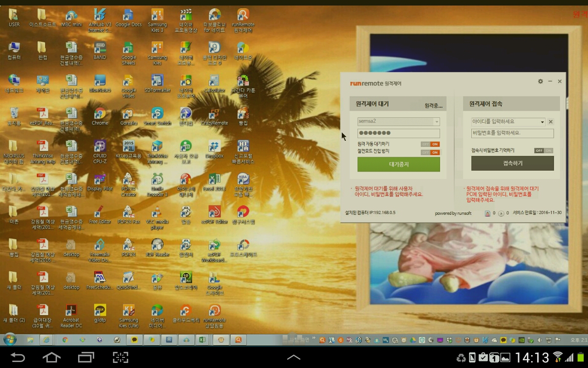The height and width of the screenshot is (368, 588).
Task: Open the CrazyRemote desktop icon
Action: [x=214, y=114]
